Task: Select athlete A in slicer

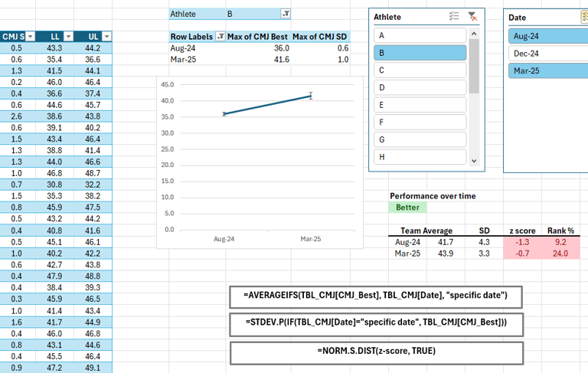Action: coord(420,36)
